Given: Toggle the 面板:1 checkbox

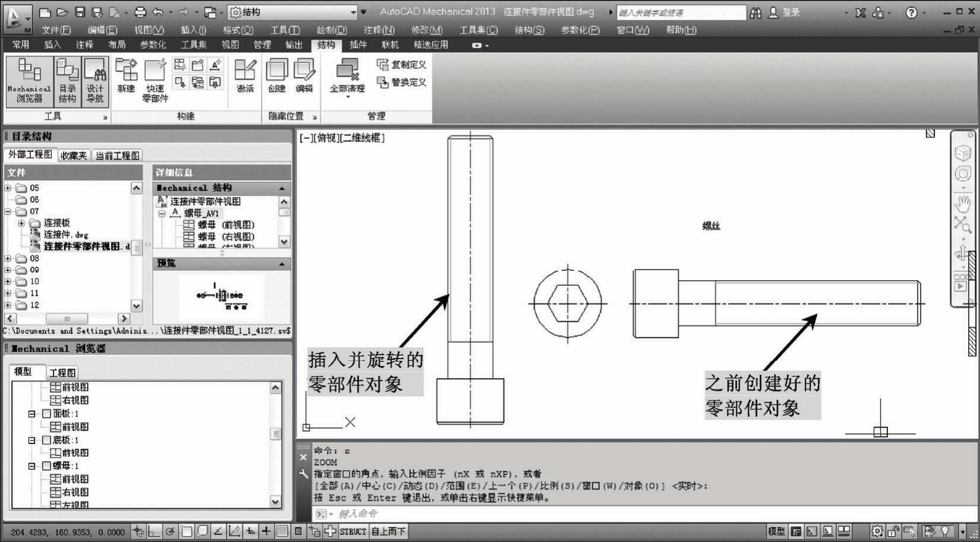Looking at the screenshot, I should [46, 414].
